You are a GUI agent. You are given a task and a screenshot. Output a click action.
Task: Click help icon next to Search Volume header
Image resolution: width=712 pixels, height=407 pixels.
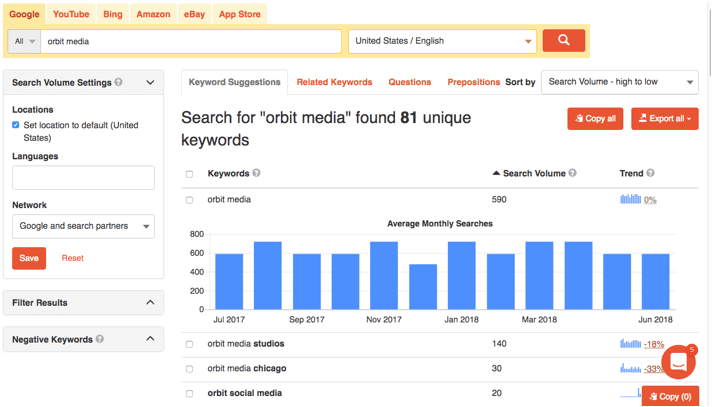point(573,173)
